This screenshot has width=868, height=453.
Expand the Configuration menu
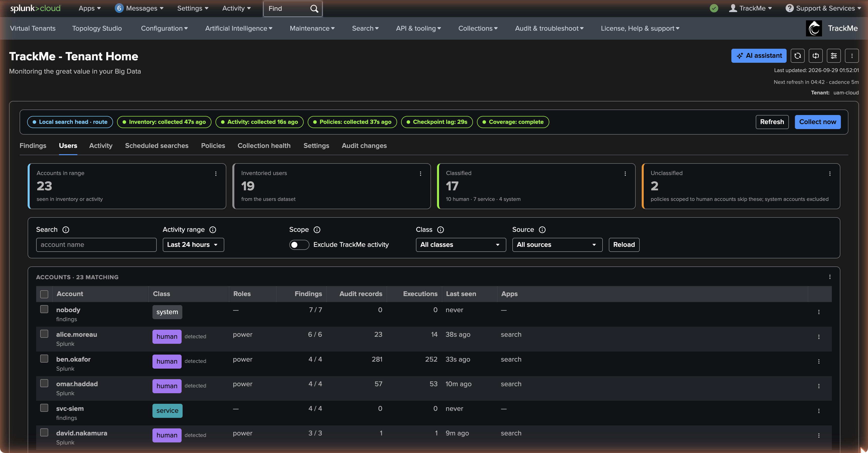coord(164,28)
